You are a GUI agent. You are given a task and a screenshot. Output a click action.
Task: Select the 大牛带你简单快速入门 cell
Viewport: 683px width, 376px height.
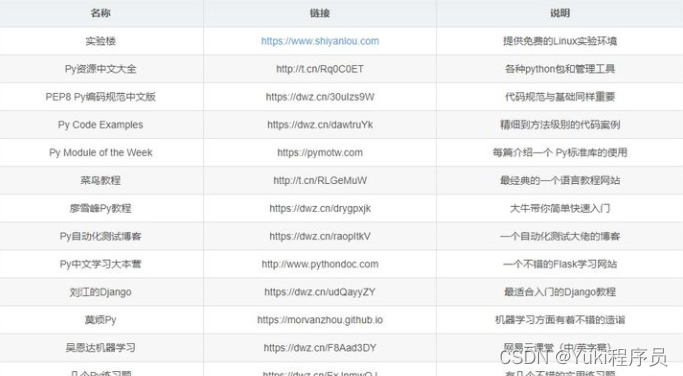pos(560,208)
